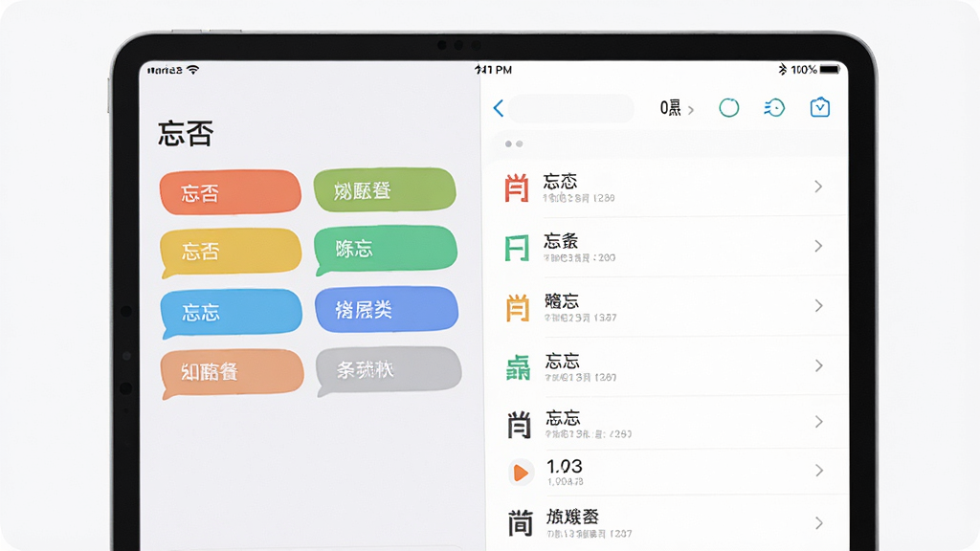Tap the battery icon in the status bar
This screenshot has height=551, width=980.
[x=830, y=69]
